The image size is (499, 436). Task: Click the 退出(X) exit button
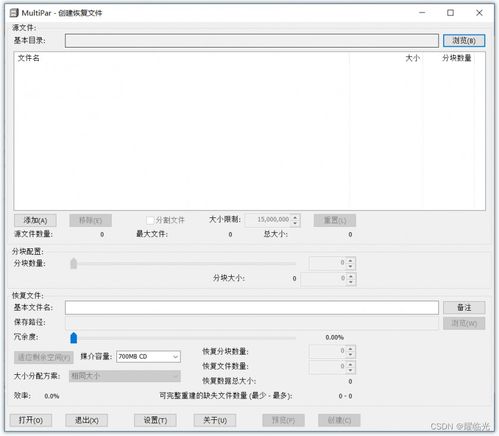click(x=86, y=420)
